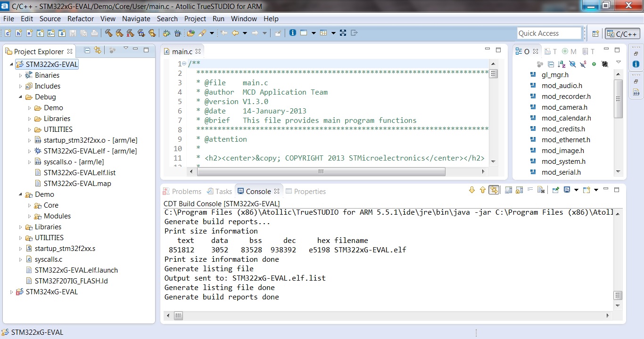Viewport: 644px width, 339px height.
Task: Select mod_camera.h in the Outline
Action: (564, 107)
